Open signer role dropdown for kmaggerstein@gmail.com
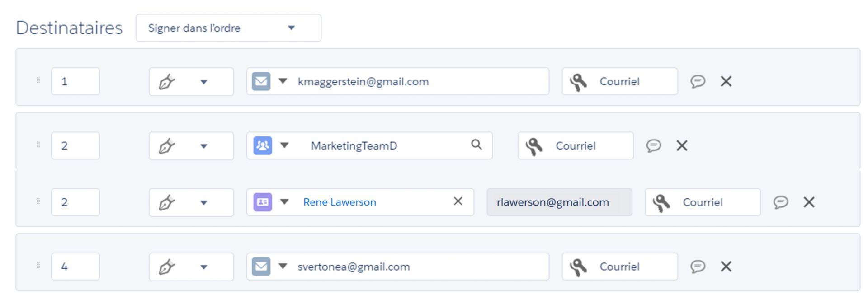 191,82
